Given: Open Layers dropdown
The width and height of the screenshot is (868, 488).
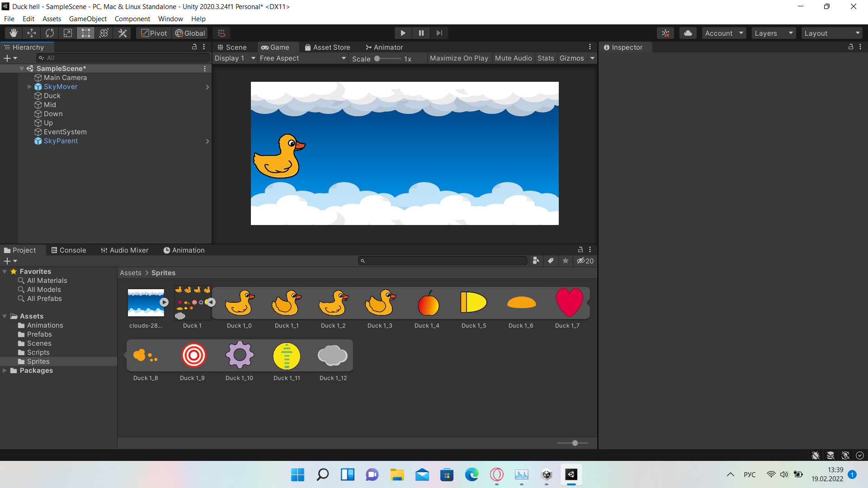Looking at the screenshot, I should pos(774,33).
